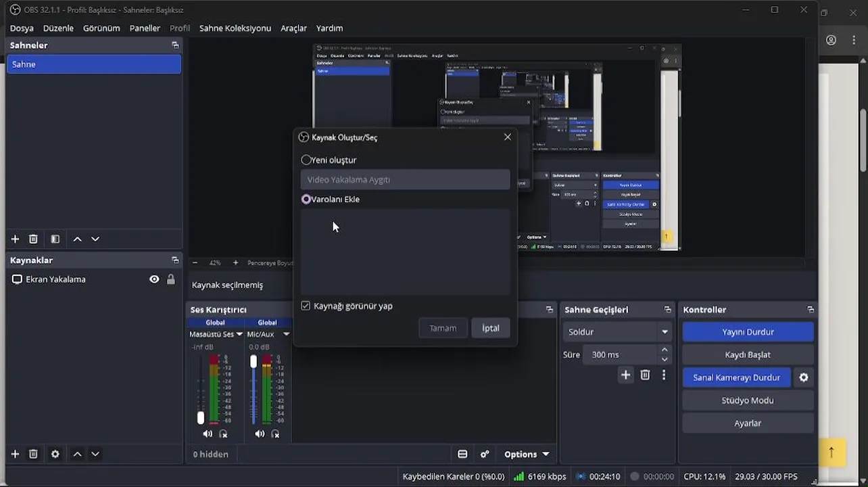Screen dimensions: 868x487
Task: Remove the scene transition with trash icon
Action: click(645, 375)
